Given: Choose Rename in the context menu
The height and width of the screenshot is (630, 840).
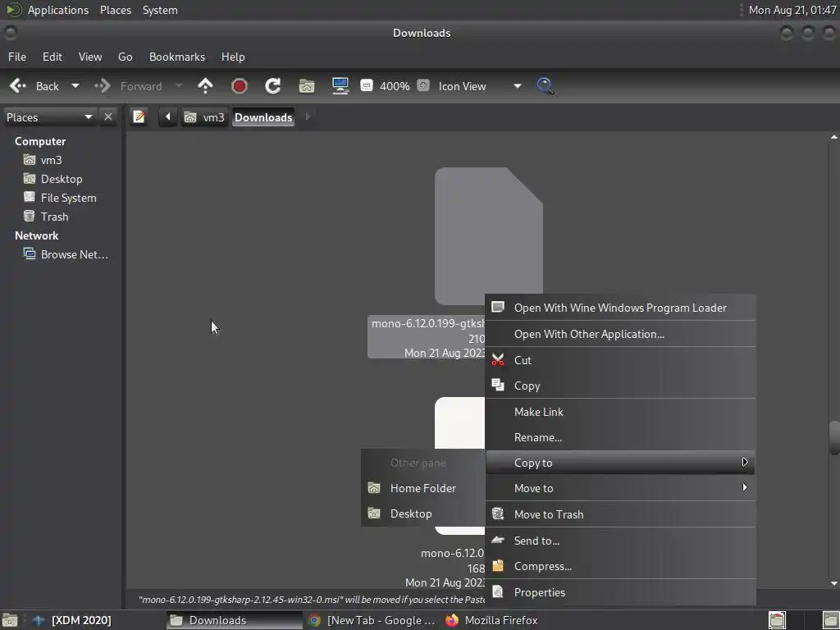Looking at the screenshot, I should coord(620,437).
